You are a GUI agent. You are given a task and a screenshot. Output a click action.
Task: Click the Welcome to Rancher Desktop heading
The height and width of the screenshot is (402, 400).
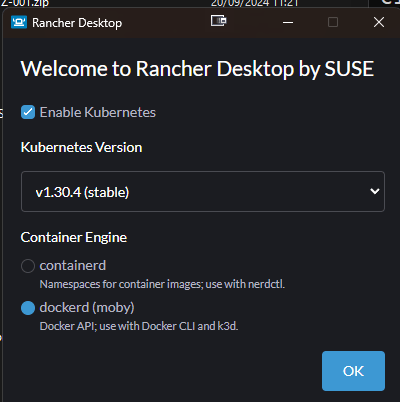click(x=197, y=69)
